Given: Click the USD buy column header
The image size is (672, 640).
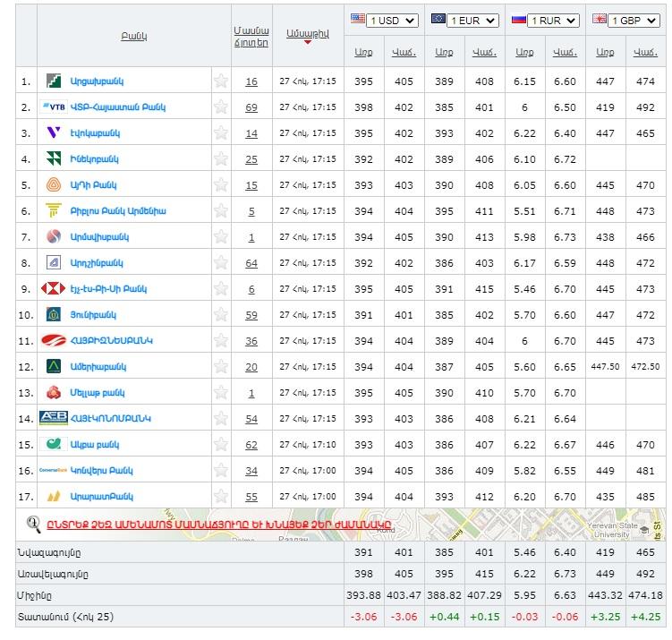Looking at the screenshot, I should [362, 53].
